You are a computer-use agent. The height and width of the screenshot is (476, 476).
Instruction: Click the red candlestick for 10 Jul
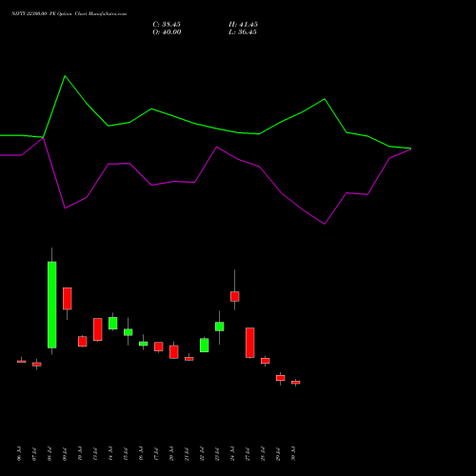click(83, 341)
